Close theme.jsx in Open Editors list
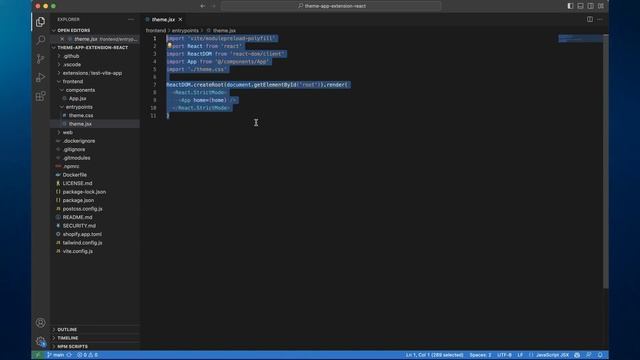The width and height of the screenshot is (640, 360). click(62, 39)
